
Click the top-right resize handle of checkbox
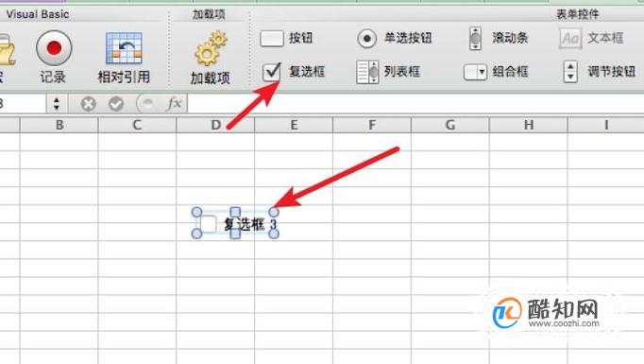pos(274,212)
